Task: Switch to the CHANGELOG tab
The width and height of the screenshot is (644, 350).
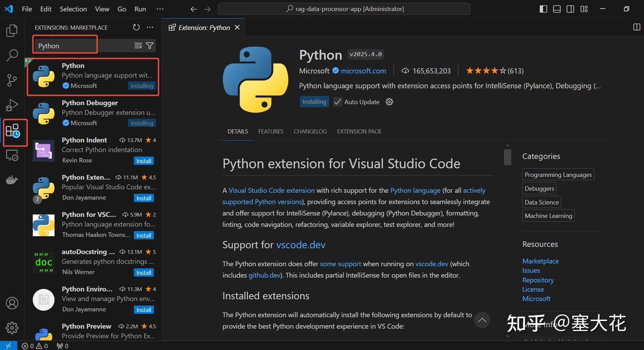Action: (310, 131)
